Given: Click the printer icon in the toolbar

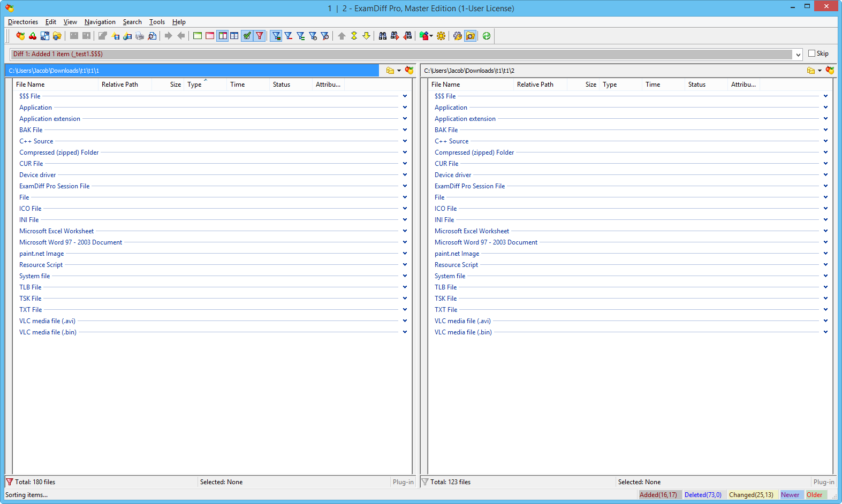Looking at the screenshot, I should pos(140,36).
